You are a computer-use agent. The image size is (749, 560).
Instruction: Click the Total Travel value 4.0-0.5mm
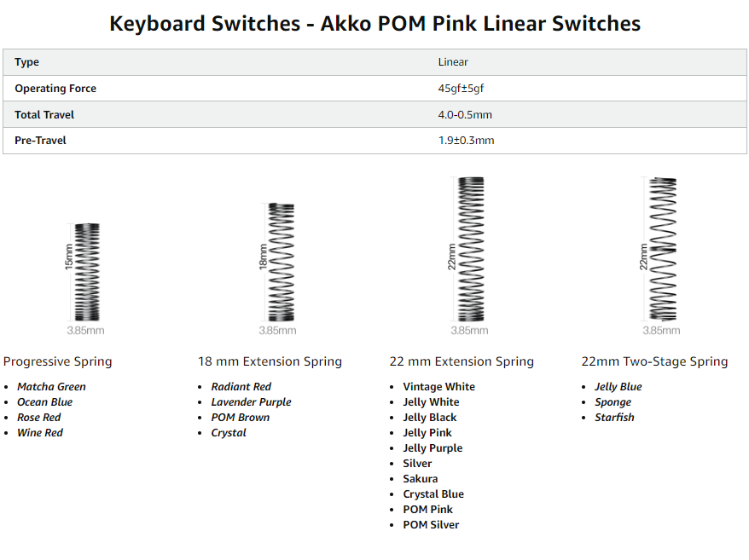coord(465,114)
